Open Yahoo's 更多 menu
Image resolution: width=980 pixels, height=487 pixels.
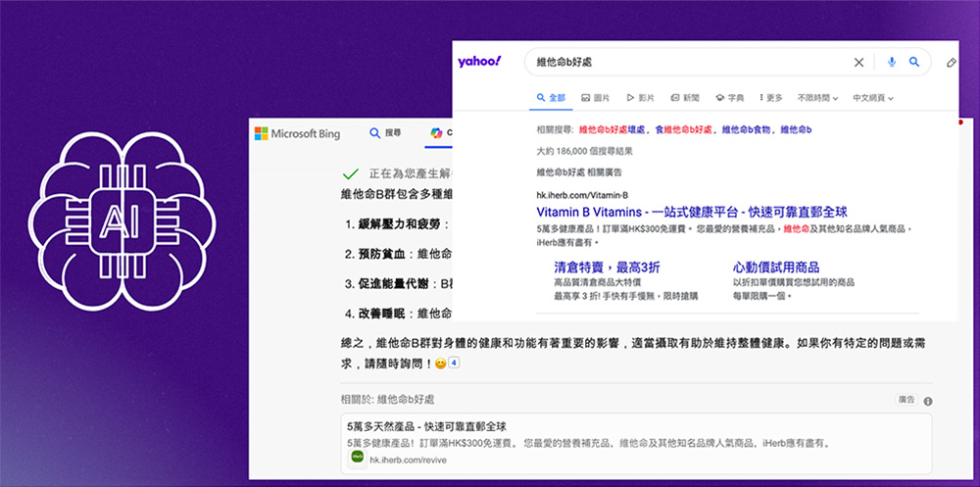770,98
